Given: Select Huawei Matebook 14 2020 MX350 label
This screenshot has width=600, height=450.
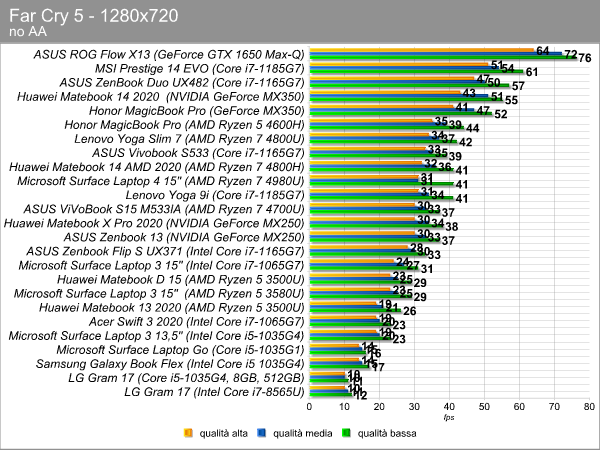Looking at the screenshot, I should click(x=161, y=97).
